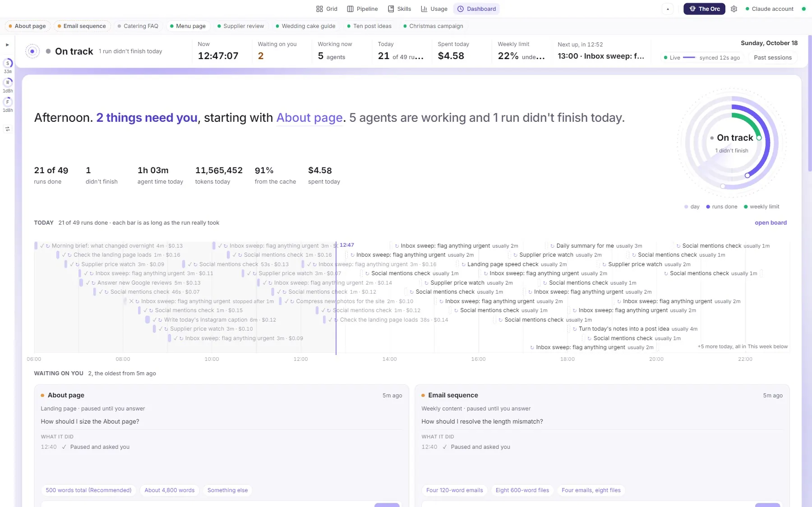Screen dimensions: 812x507
Task: Open Claude account status
Action: click(770, 9)
